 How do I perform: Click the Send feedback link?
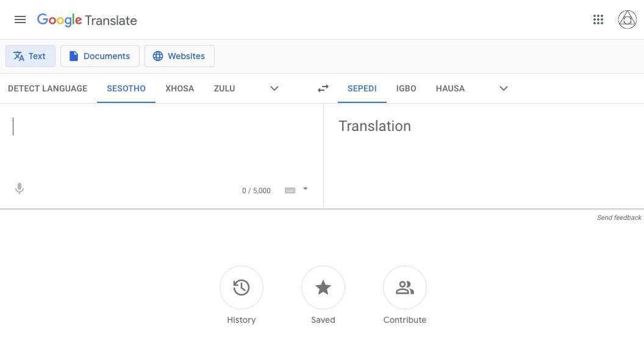click(x=618, y=217)
